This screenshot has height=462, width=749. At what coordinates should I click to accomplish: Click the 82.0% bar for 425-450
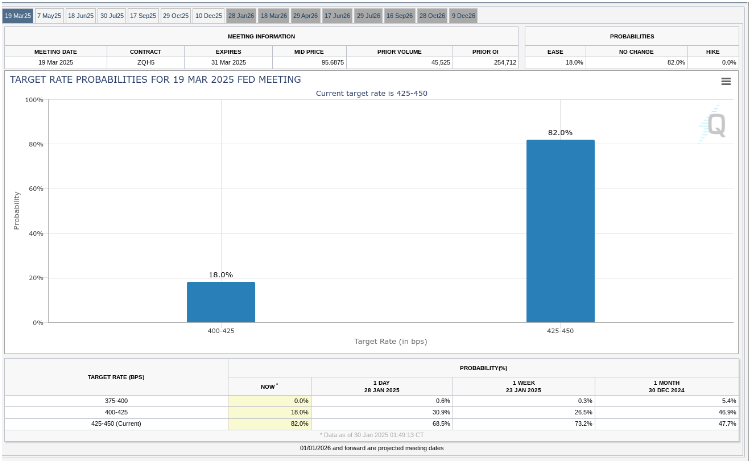coord(560,231)
